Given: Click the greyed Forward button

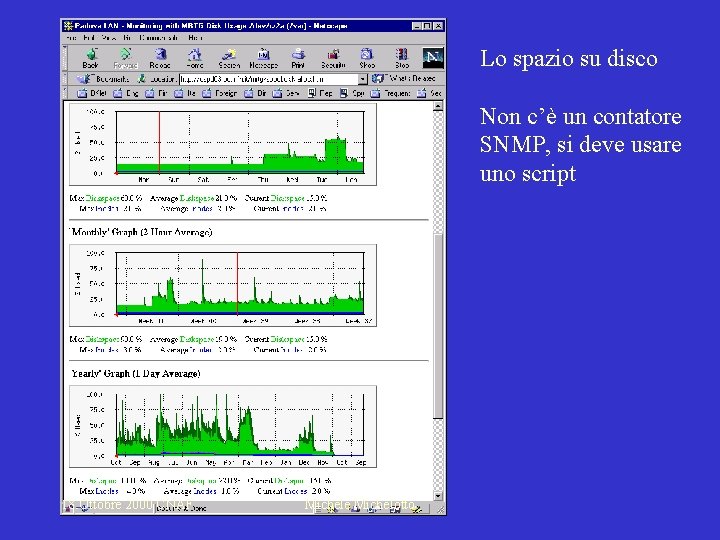Looking at the screenshot, I should pyautogui.click(x=125, y=58).
